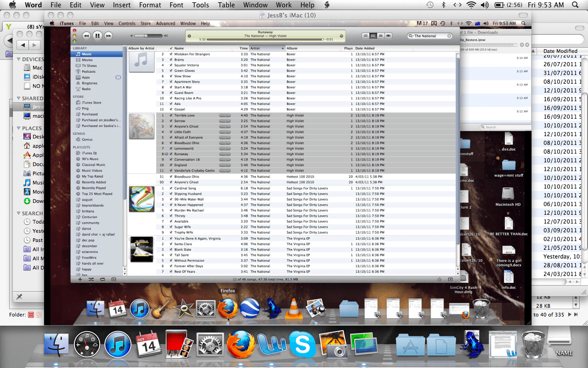Open Photo Booth from the local dock
This screenshot has width=588, height=368.
pyautogui.click(x=180, y=345)
